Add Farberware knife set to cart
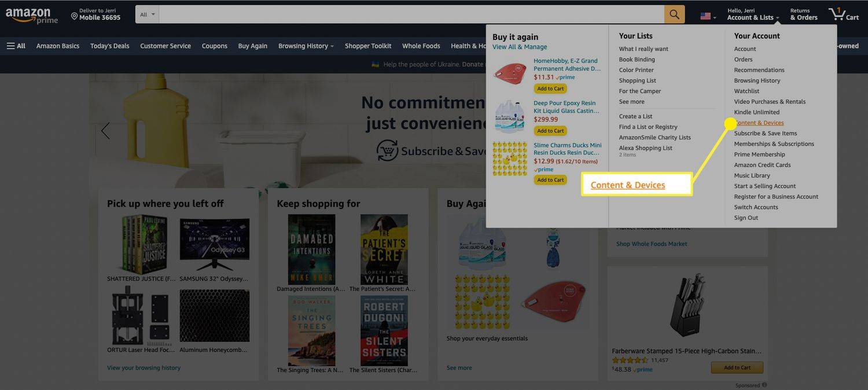868x390 pixels. 737,367
